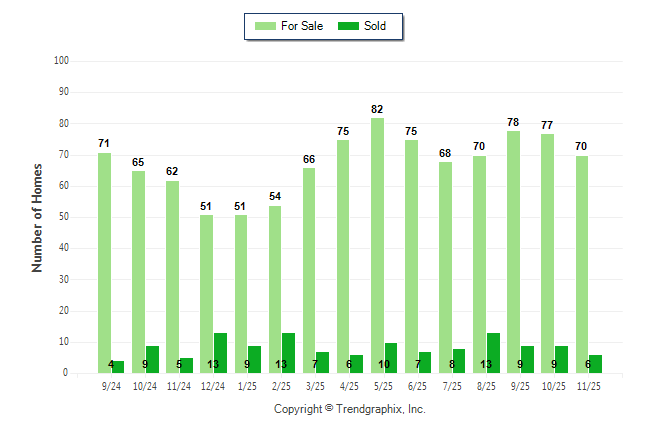Select the 8/25 Sold bar
Viewport: 646px width, 434px height.
coord(493,353)
